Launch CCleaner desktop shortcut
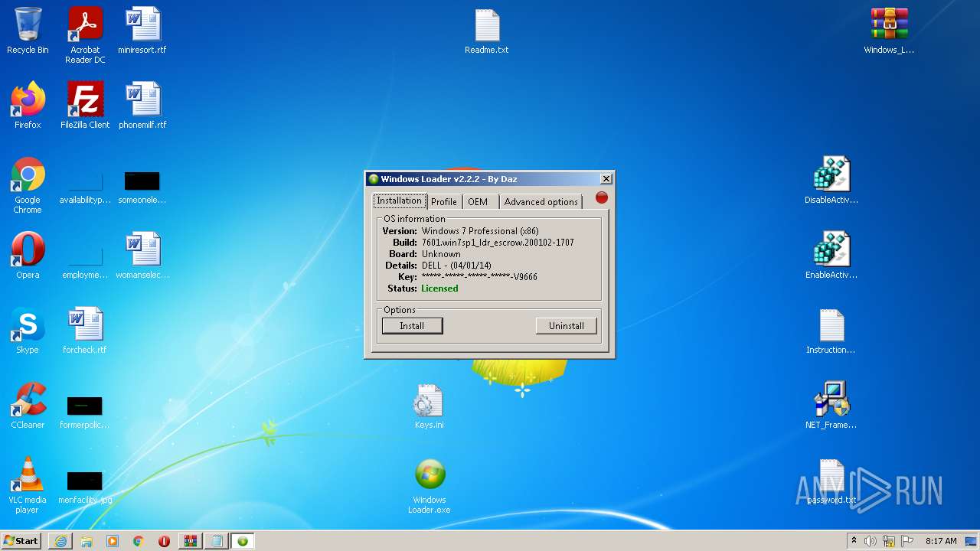 click(x=28, y=406)
